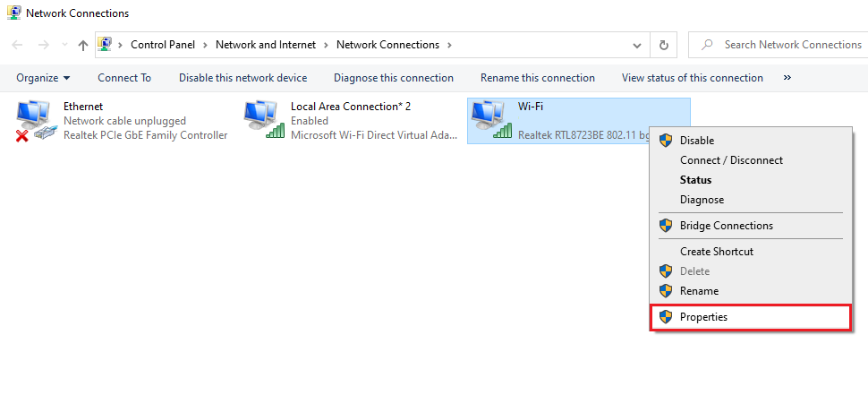
Task: Click Control Panel in breadcrumb path
Action: [164, 45]
